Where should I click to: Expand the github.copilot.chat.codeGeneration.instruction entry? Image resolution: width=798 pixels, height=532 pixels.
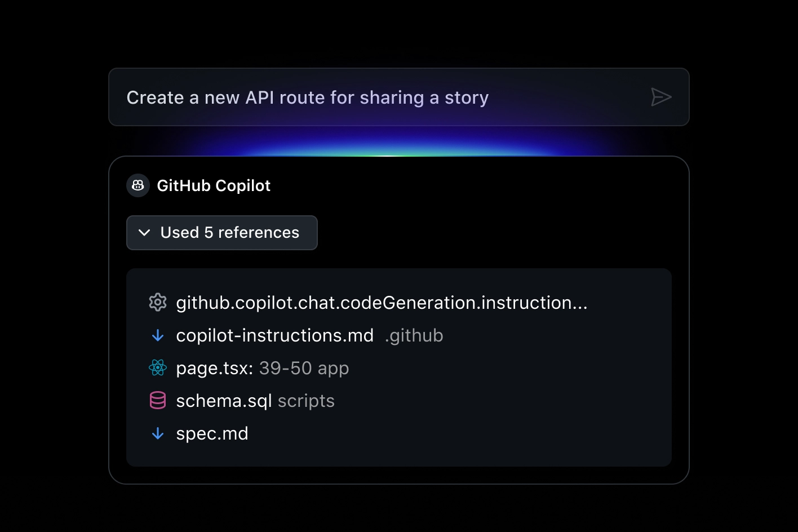coord(381,302)
